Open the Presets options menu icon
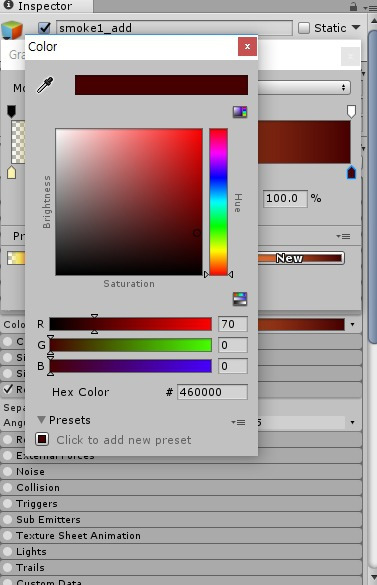 tap(239, 422)
